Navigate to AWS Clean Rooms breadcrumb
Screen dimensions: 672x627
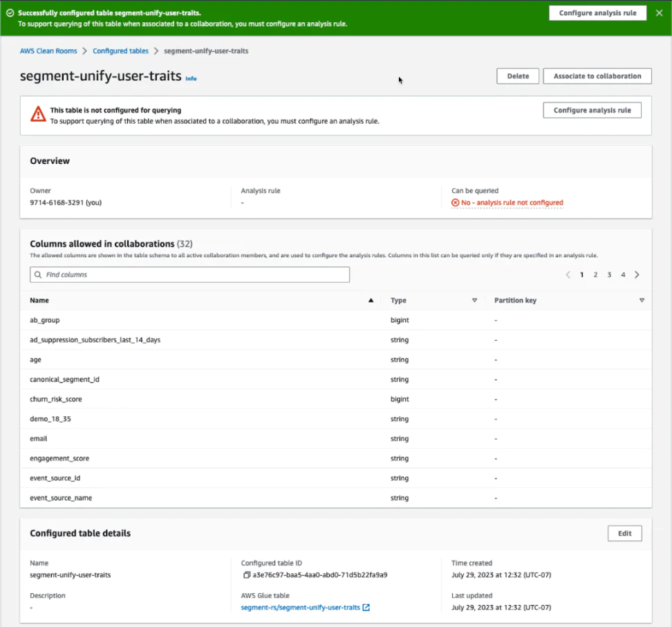coord(48,50)
